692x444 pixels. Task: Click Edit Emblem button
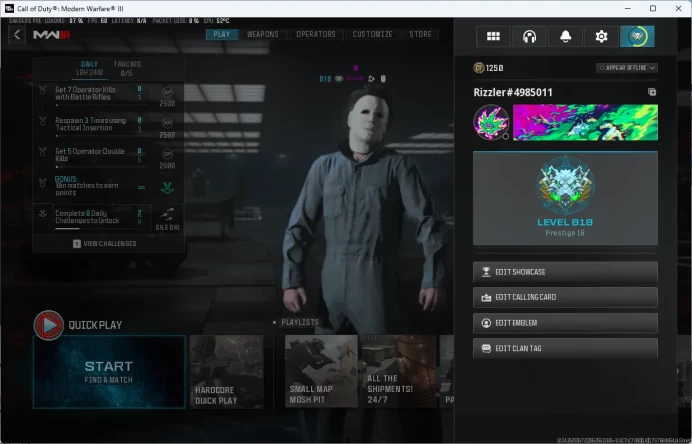click(x=565, y=323)
